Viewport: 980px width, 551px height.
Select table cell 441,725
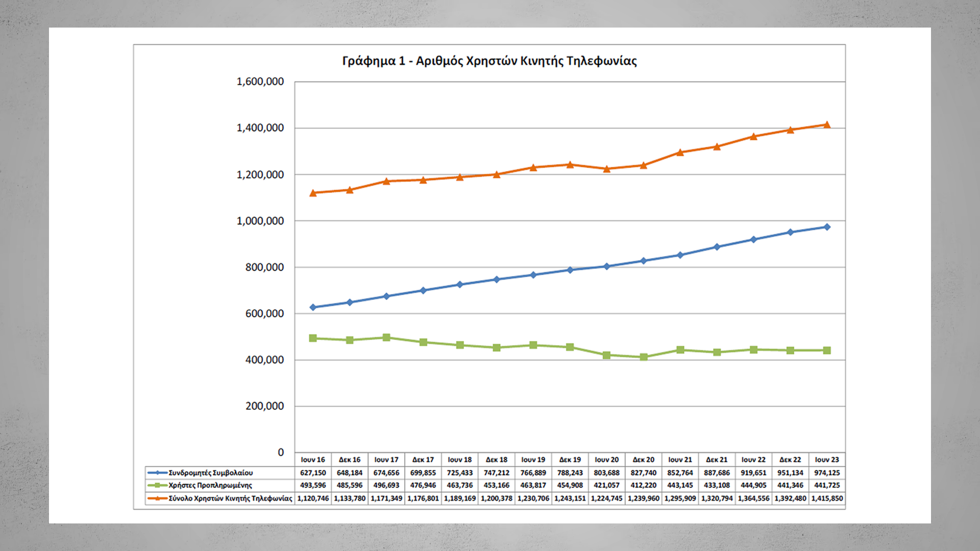pyautogui.click(x=827, y=485)
